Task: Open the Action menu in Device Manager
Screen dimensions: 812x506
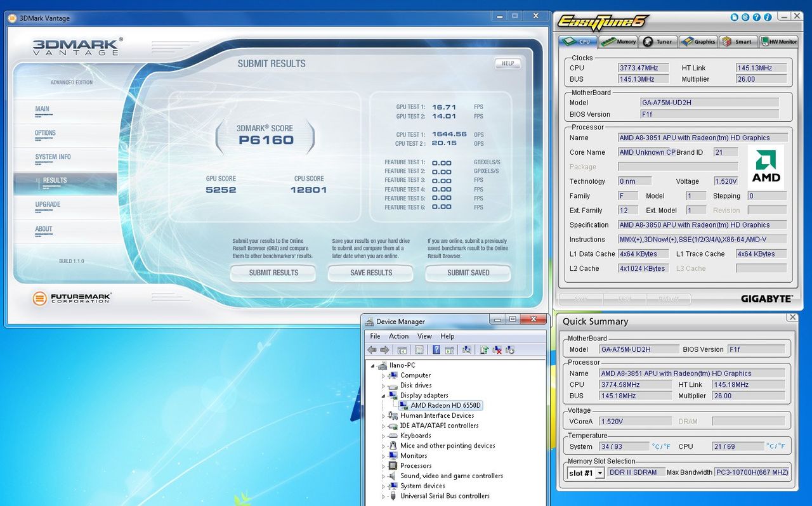Action: (398, 336)
